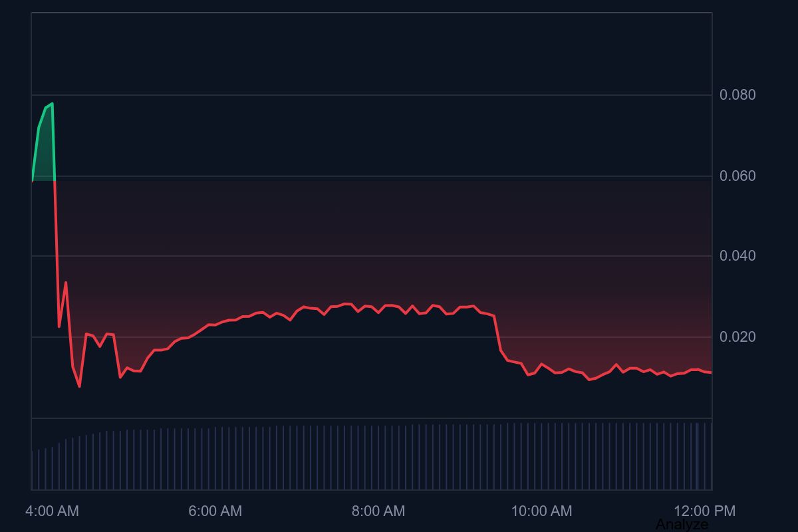Select the 12:00 PM time axis label
Image resolution: width=798 pixels, height=532 pixels.
click(x=704, y=511)
